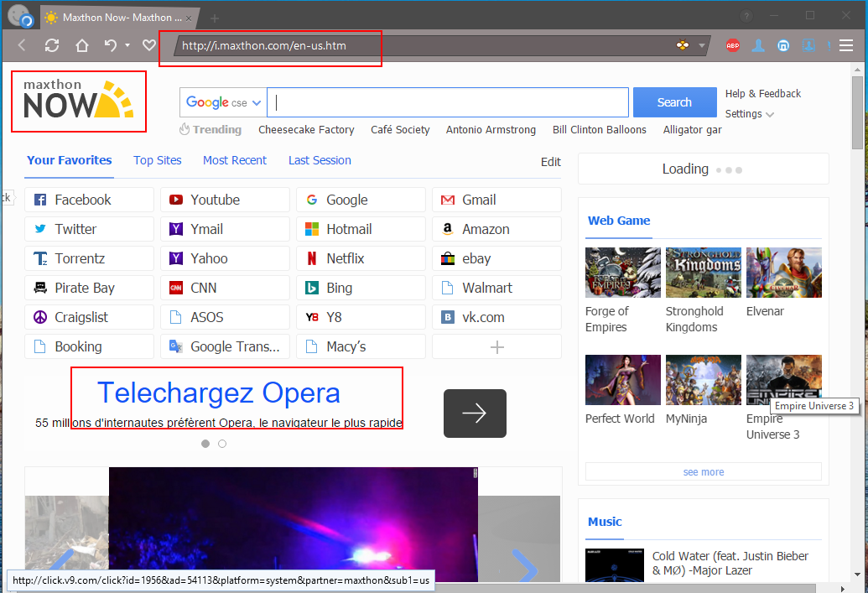This screenshot has height=593, width=868.
Task: Open the MyNinja game thumbnail
Action: [703, 380]
